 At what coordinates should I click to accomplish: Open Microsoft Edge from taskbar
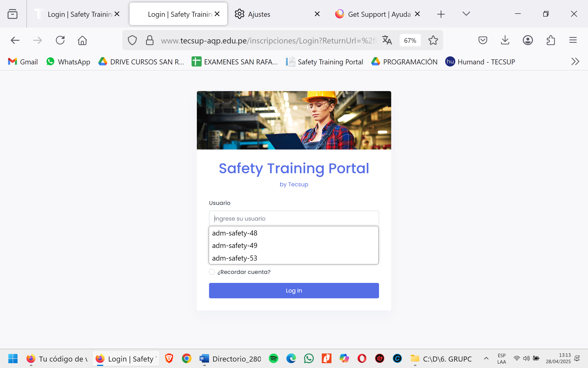coord(291,359)
